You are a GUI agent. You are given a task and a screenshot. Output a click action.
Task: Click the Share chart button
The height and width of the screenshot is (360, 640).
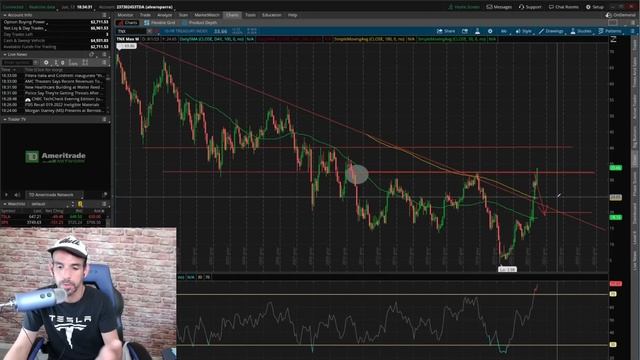(446, 31)
